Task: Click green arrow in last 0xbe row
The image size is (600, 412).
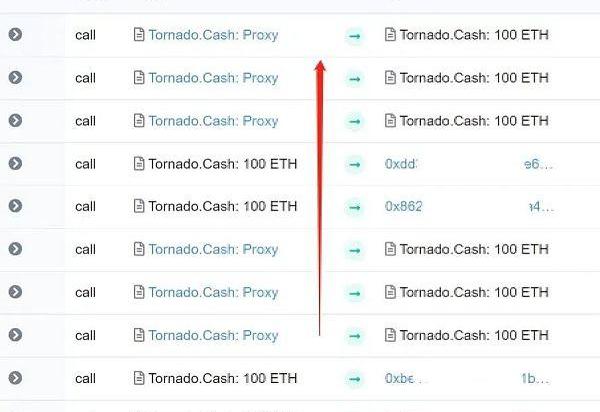Action: point(355,379)
